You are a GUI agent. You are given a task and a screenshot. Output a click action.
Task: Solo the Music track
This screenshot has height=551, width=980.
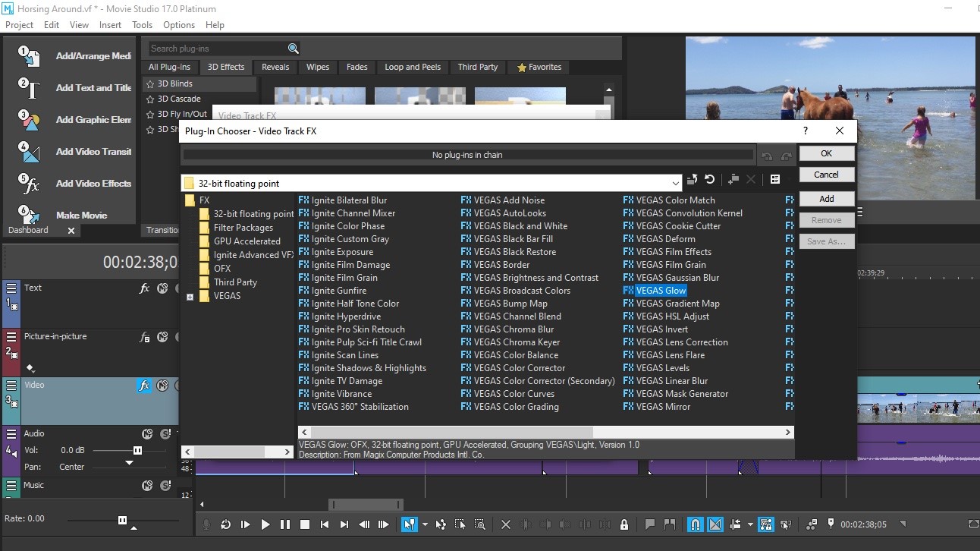tap(165, 486)
